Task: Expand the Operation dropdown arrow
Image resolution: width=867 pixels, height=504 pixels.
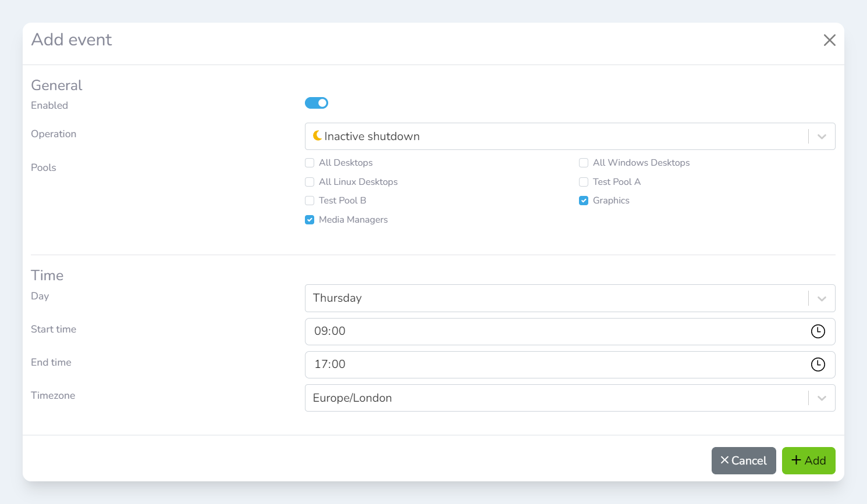Action: (x=822, y=137)
